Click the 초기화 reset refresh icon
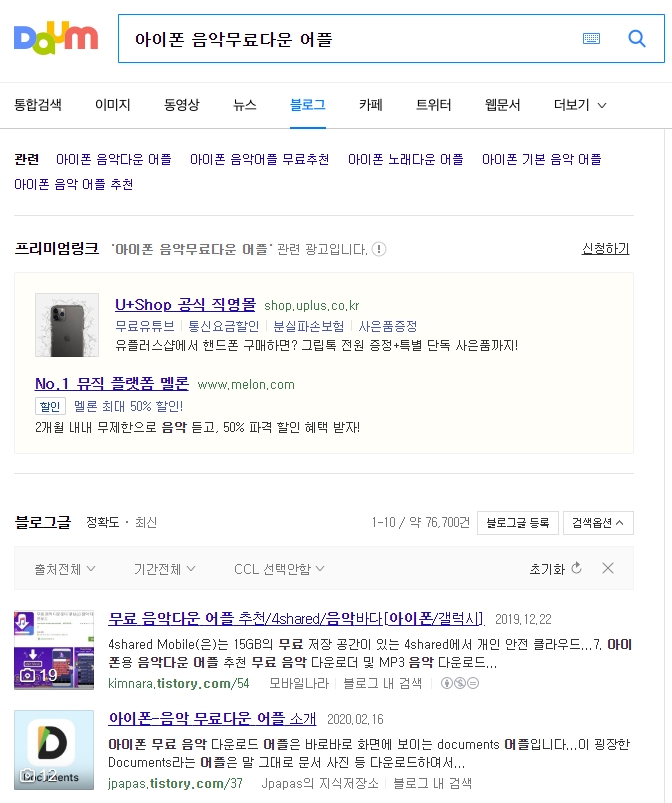 (576, 568)
